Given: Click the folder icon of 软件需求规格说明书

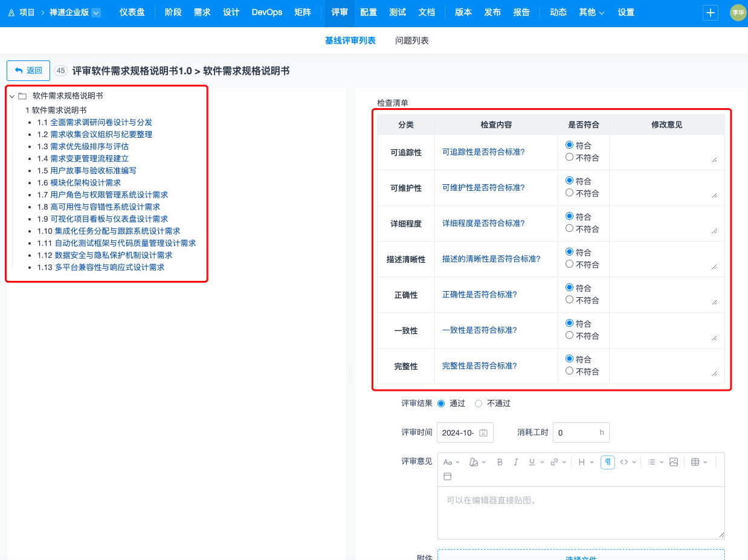Looking at the screenshot, I should pyautogui.click(x=22, y=96).
